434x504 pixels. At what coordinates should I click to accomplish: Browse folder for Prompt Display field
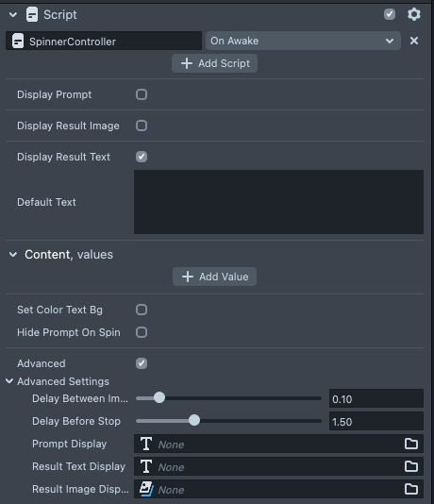click(411, 444)
